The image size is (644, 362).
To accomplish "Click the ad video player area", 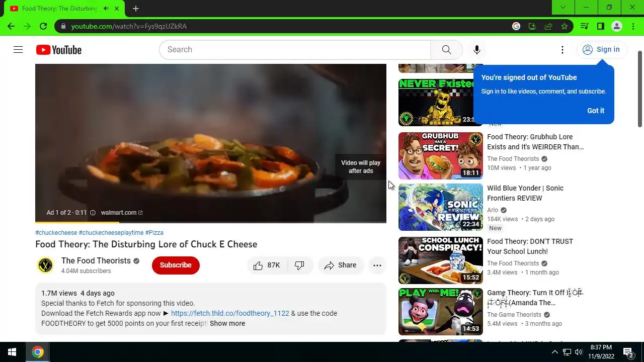I will point(210,142).
